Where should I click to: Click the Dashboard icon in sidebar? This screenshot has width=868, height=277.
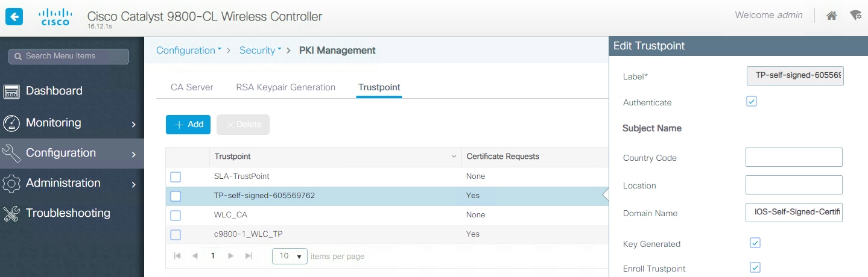(x=11, y=92)
